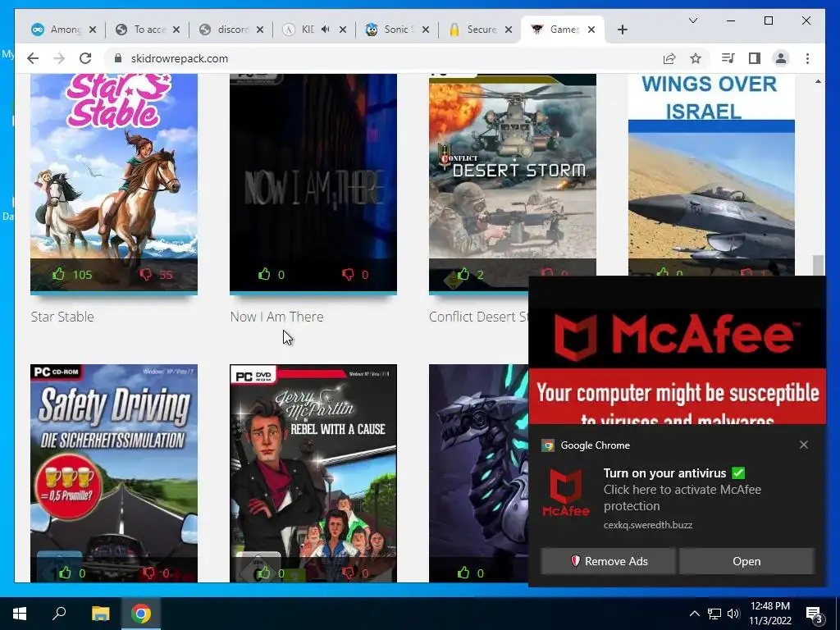The width and height of the screenshot is (840, 630).
Task: Reload the skidrowrepack.com page
Action: point(85,58)
